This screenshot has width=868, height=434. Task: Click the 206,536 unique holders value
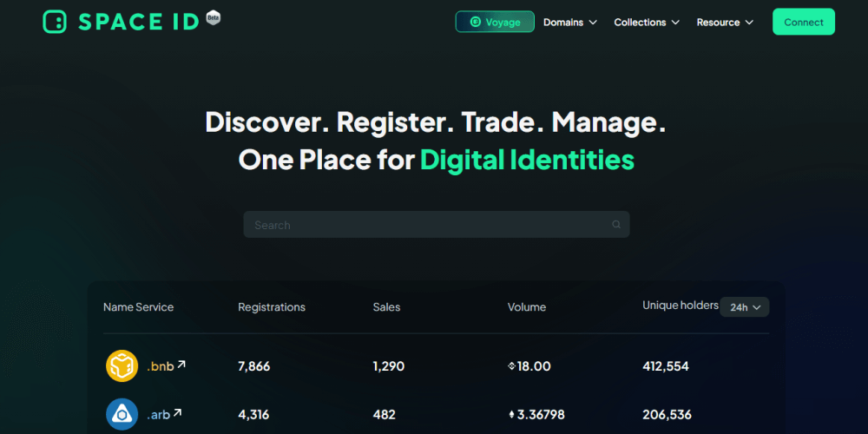pyautogui.click(x=667, y=415)
